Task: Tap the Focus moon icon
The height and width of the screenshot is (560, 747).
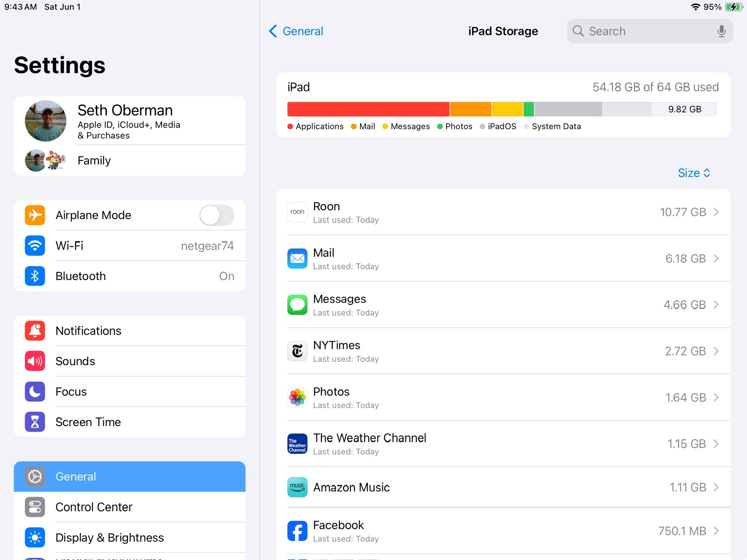Action: 35,392
